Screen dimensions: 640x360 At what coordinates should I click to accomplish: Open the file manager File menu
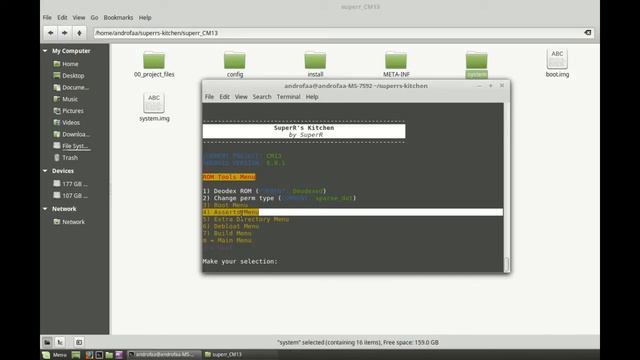[47, 18]
